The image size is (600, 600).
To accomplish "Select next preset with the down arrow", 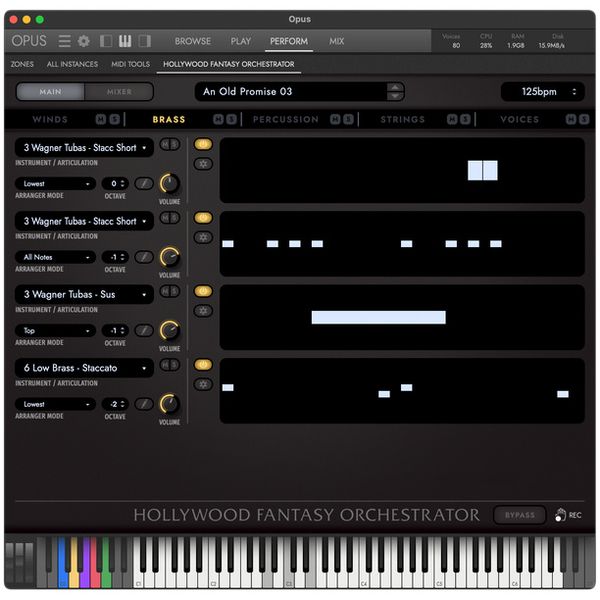I will click(x=395, y=96).
